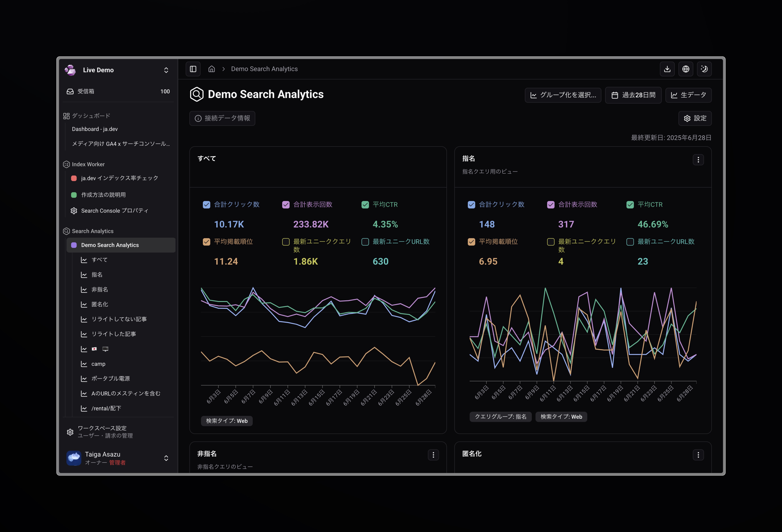Click the 設定 settings button
Image resolution: width=782 pixels, height=532 pixels.
695,118
